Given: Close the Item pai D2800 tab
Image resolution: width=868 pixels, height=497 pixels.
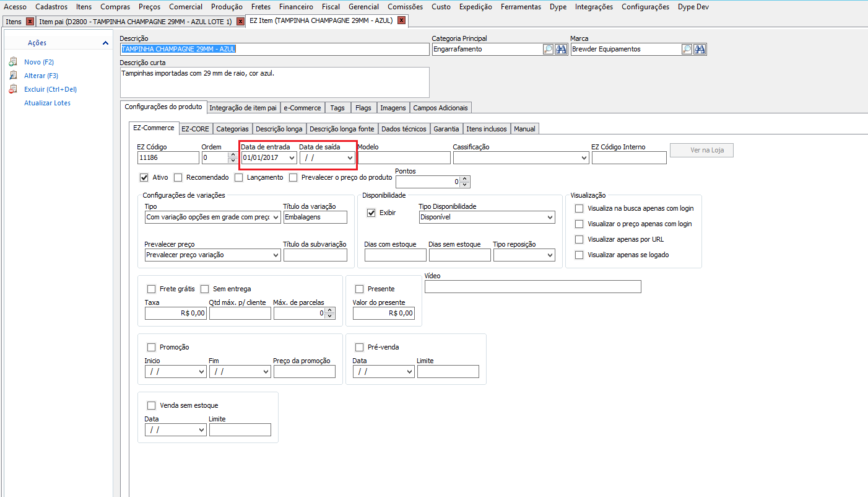Looking at the screenshot, I should click(240, 21).
